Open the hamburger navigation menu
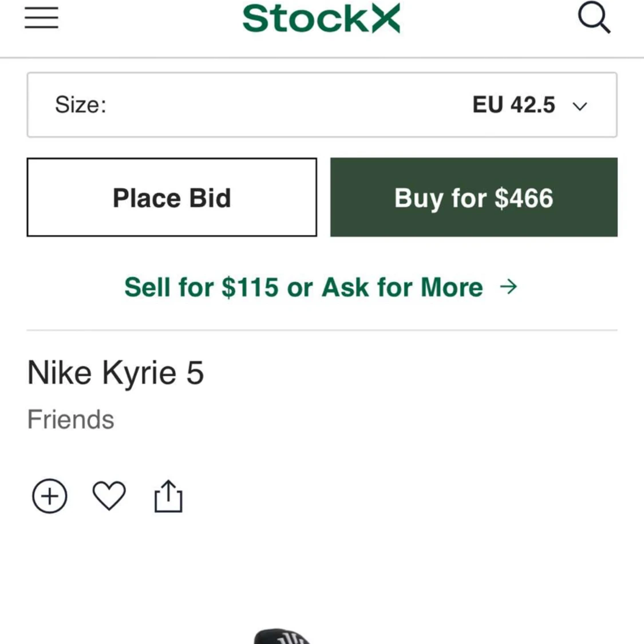 [41, 18]
